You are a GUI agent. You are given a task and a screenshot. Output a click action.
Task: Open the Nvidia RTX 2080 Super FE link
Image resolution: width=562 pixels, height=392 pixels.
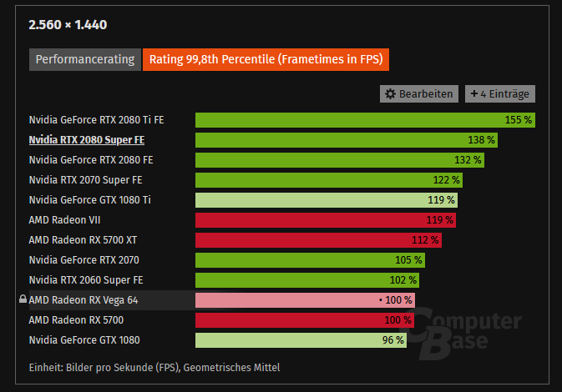[x=87, y=140]
